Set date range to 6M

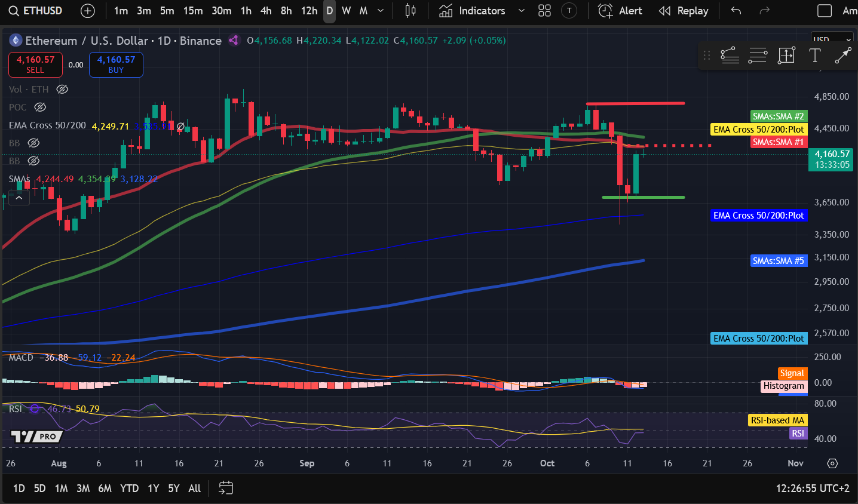tap(105, 488)
